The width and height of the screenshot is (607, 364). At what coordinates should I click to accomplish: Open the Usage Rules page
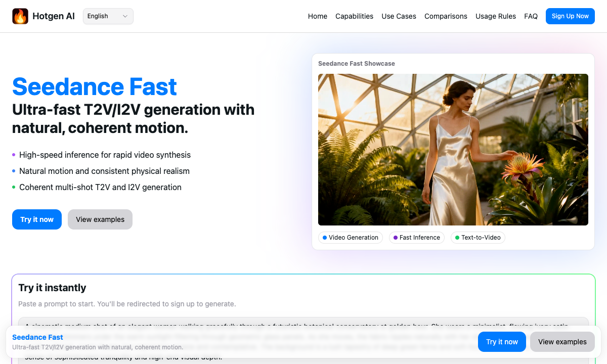pos(496,16)
